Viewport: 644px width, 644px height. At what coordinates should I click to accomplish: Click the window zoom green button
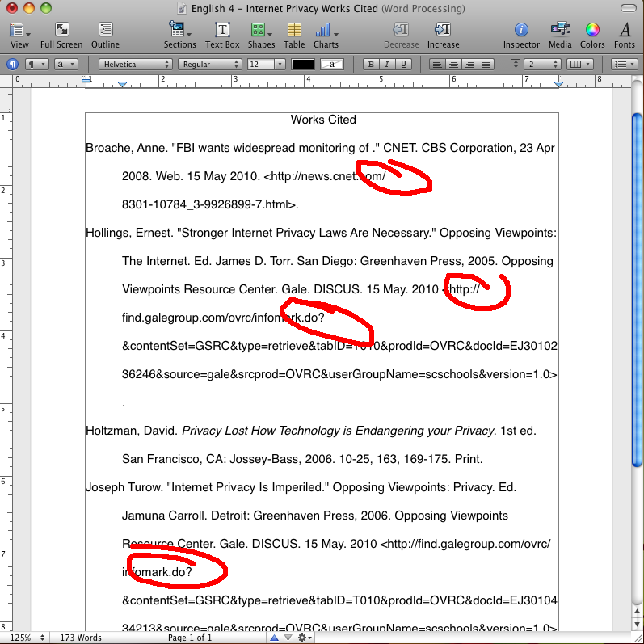tap(46, 8)
